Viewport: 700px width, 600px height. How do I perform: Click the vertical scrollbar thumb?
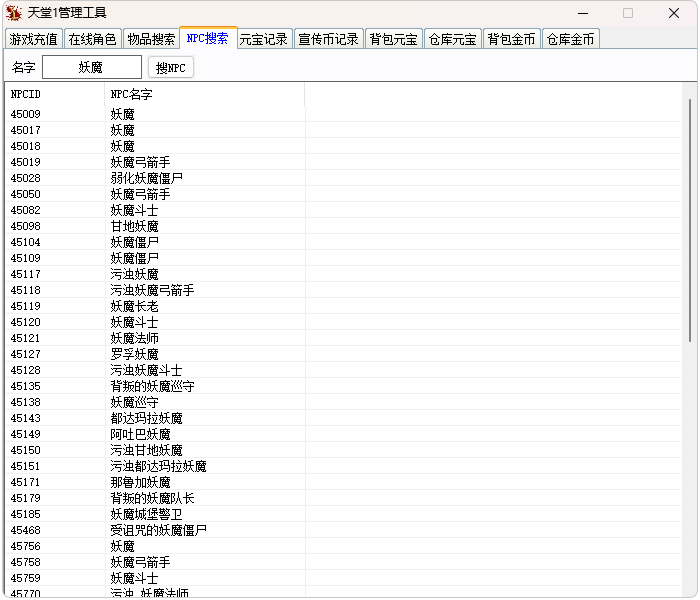689,221
